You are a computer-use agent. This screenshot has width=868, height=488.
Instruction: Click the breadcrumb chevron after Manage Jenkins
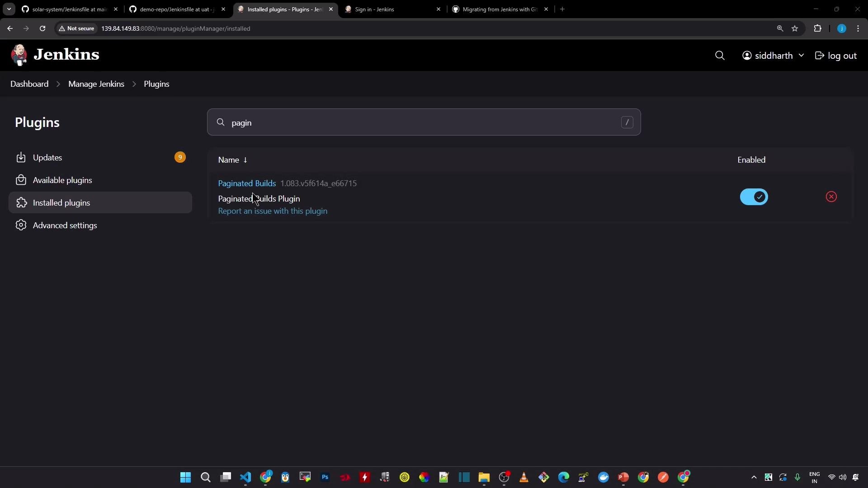134,84
